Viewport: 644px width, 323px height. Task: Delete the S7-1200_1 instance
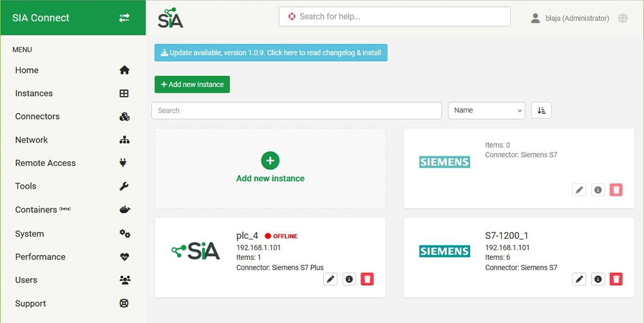point(616,279)
